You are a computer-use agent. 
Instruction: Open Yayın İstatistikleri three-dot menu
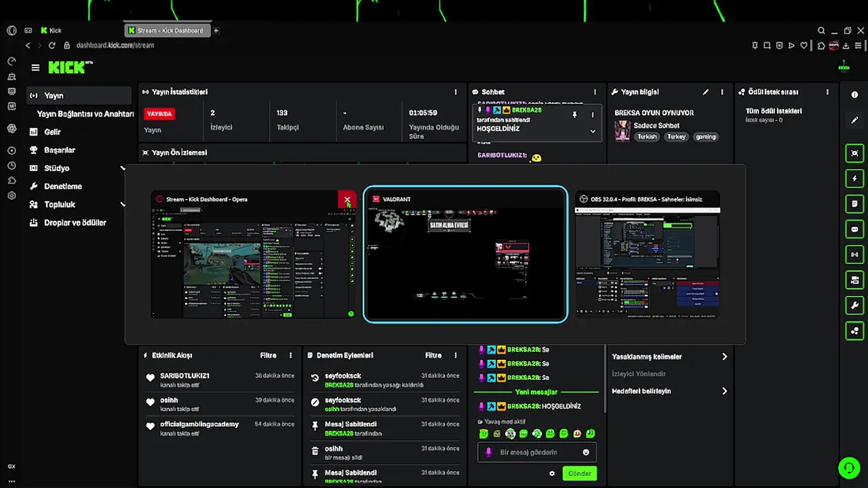tap(456, 92)
